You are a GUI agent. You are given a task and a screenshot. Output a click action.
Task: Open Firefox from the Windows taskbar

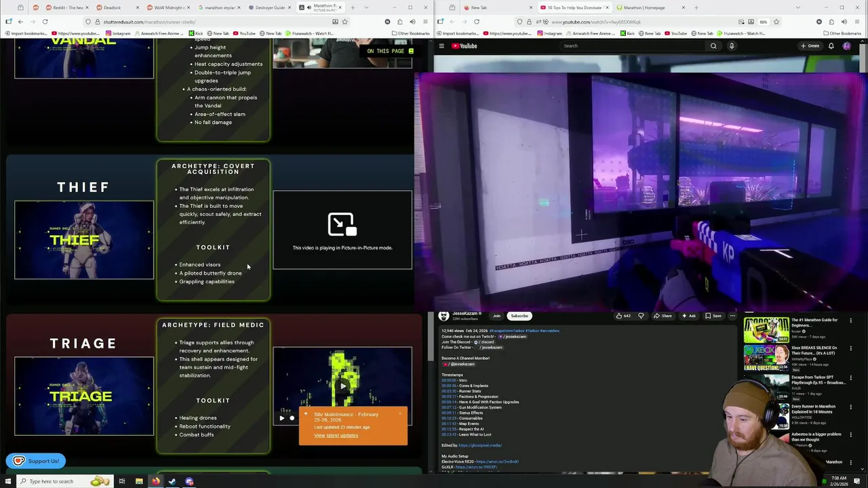pyautogui.click(x=156, y=481)
